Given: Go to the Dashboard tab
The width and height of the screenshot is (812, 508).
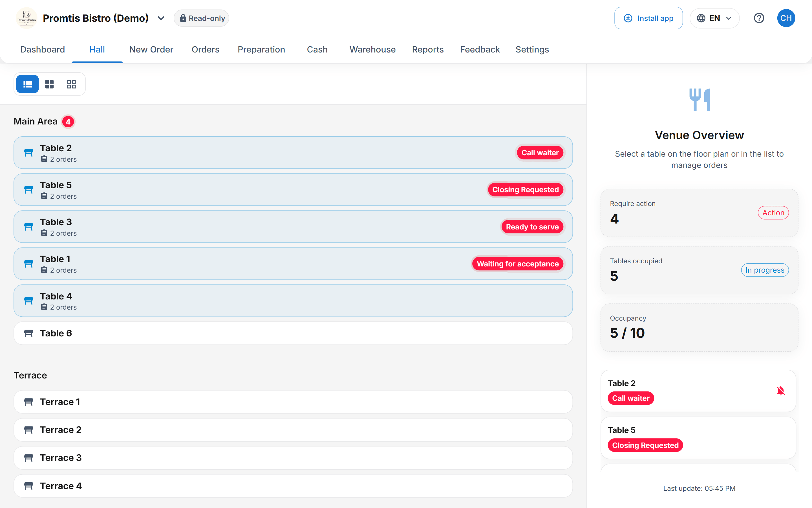Looking at the screenshot, I should [43, 49].
